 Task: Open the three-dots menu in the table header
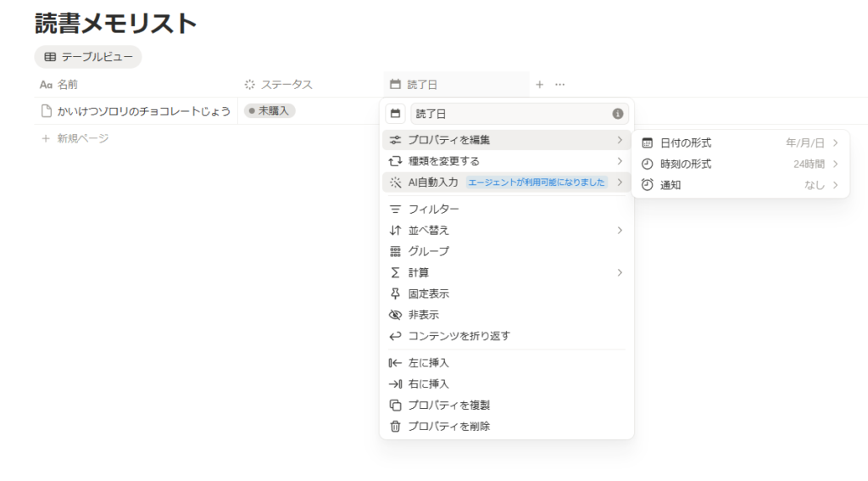tap(559, 85)
